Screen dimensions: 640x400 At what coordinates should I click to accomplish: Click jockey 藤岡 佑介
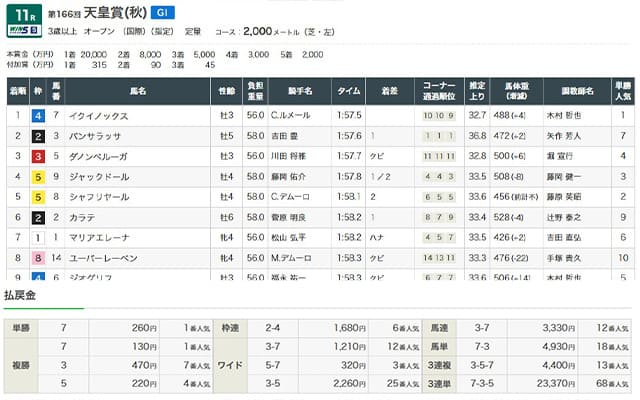point(289,177)
